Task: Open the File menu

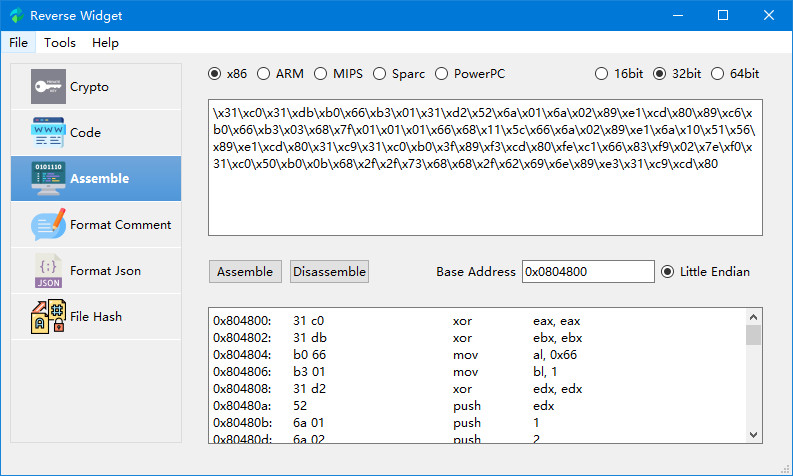Action: 18,42
